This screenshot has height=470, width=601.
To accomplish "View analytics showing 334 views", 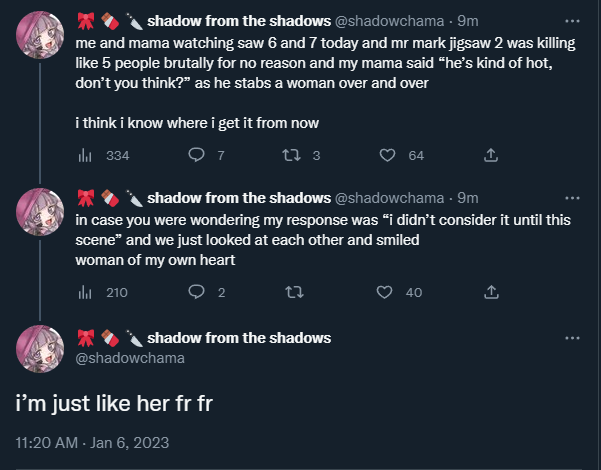I will [84, 155].
